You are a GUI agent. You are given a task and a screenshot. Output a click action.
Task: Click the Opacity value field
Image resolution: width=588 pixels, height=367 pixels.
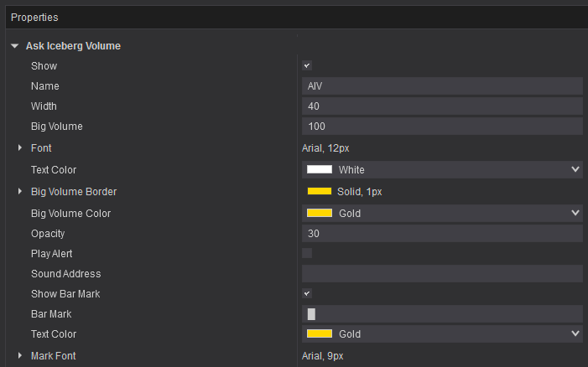click(441, 234)
